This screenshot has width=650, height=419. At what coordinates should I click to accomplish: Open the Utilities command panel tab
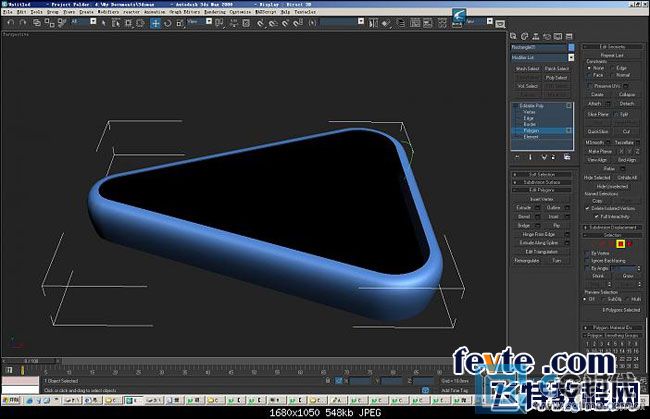[569, 36]
